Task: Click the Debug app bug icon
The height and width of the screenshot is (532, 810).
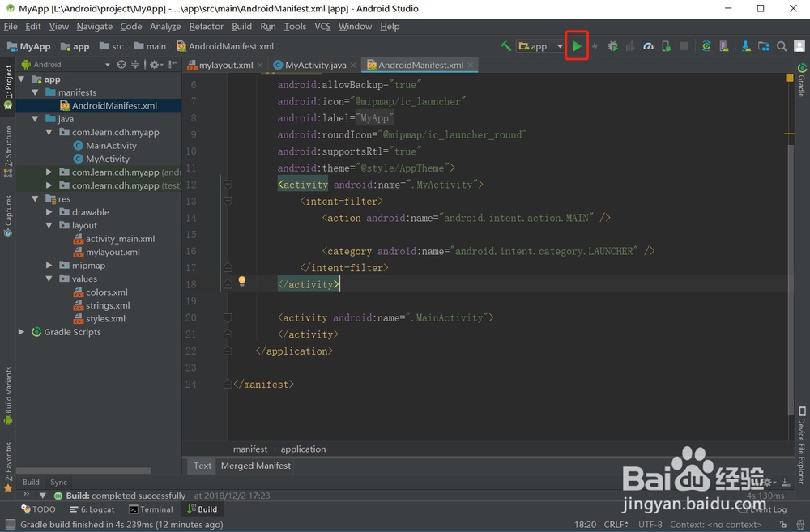Action: point(612,46)
